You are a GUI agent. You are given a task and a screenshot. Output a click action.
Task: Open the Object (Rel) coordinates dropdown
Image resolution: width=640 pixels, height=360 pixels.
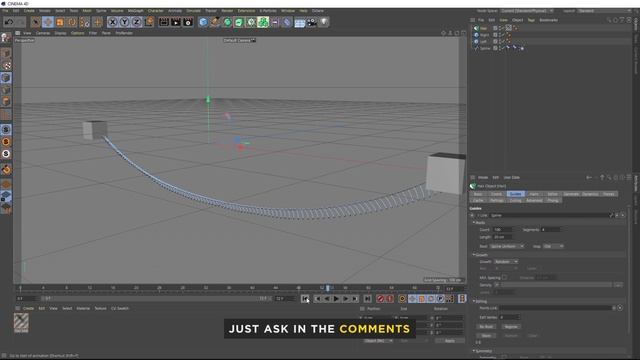pyautogui.click(x=378, y=341)
